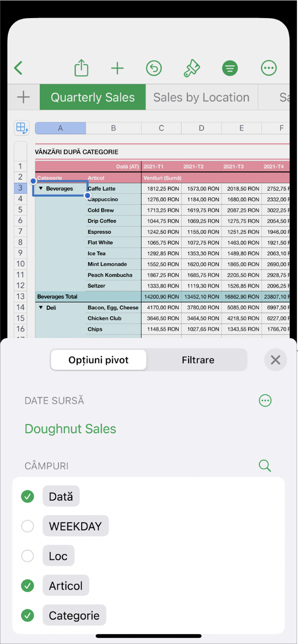The width and height of the screenshot is (298, 644).
Task: Collapse the Deli category group
Action: coord(41,308)
